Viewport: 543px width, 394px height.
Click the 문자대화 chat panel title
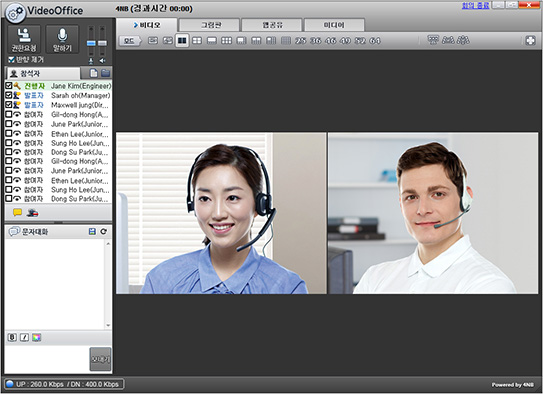pos(35,232)
